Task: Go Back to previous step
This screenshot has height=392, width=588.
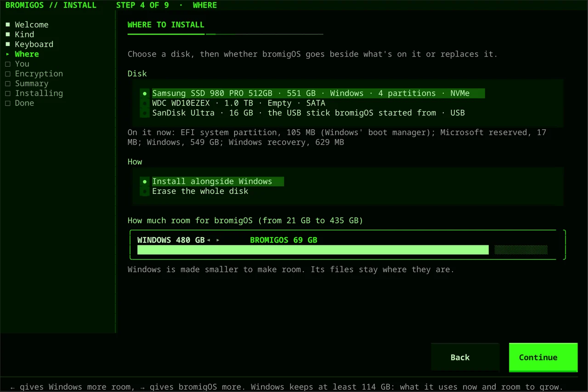Action: 465,357
